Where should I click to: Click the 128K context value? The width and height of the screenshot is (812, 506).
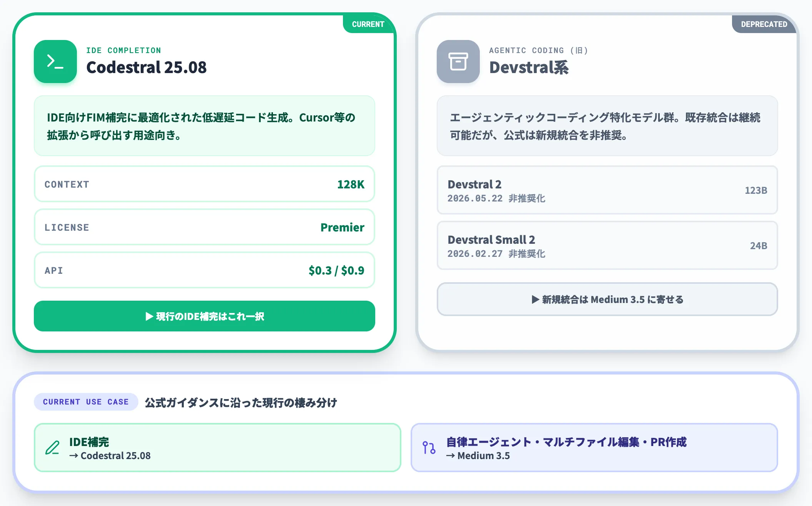[351, 185]
